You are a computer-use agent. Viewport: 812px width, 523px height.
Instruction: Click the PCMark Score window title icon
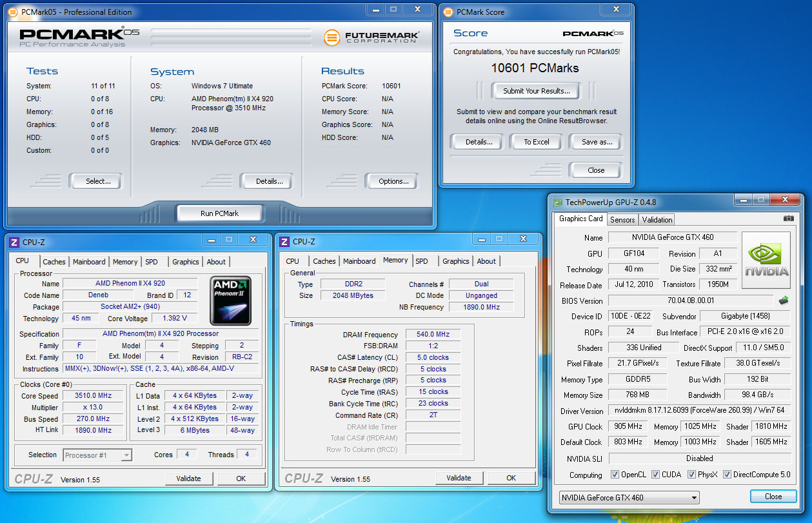(448, 12)
